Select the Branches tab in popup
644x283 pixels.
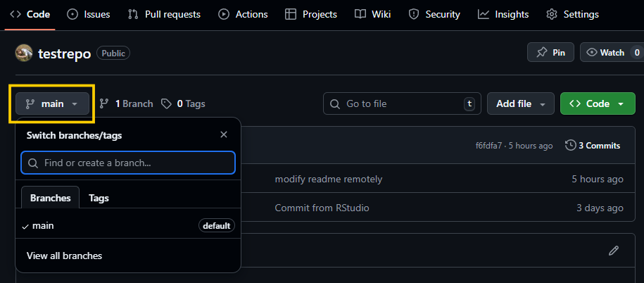pyautogui.click(x=51, y=198)
